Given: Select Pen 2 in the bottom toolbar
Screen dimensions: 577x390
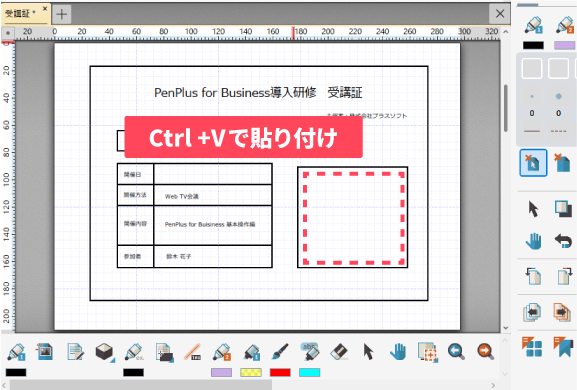Looking at the screenshot, I should (x=222, y=352).
